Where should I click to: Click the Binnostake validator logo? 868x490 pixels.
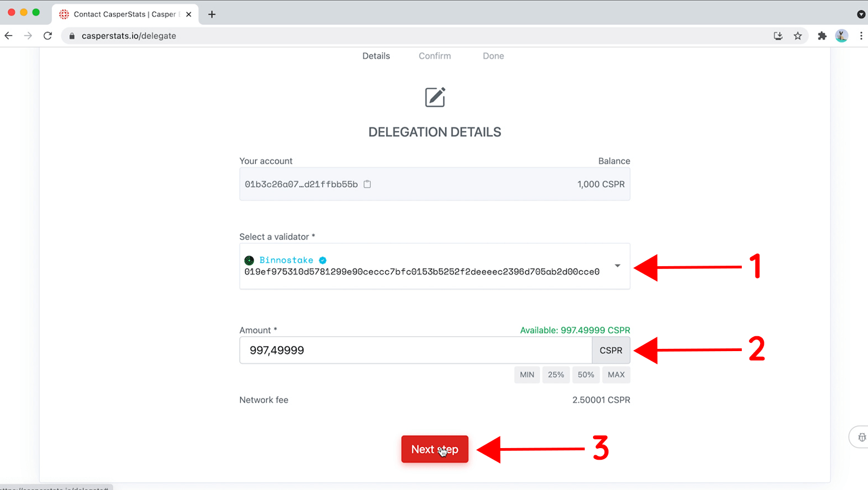tap(249, 260)
